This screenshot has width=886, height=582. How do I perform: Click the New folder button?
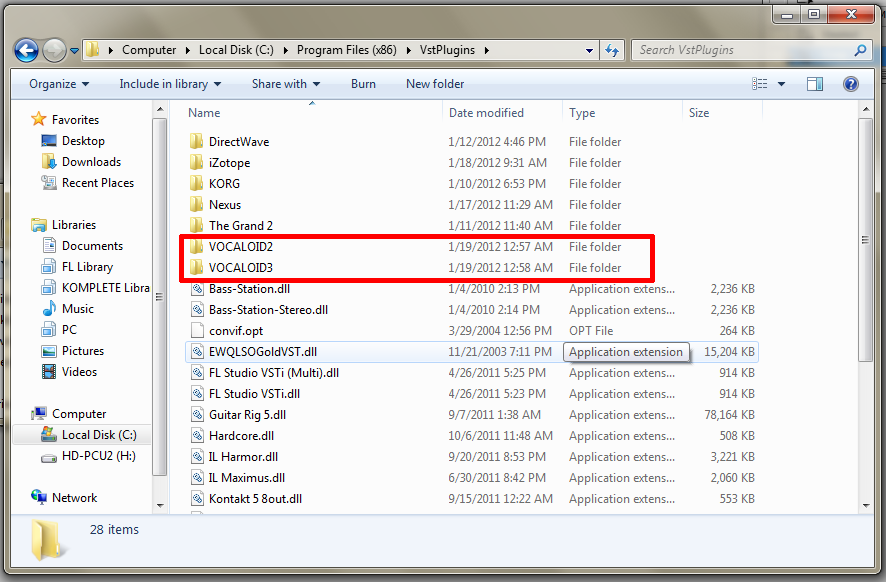[x=435, y=84]
